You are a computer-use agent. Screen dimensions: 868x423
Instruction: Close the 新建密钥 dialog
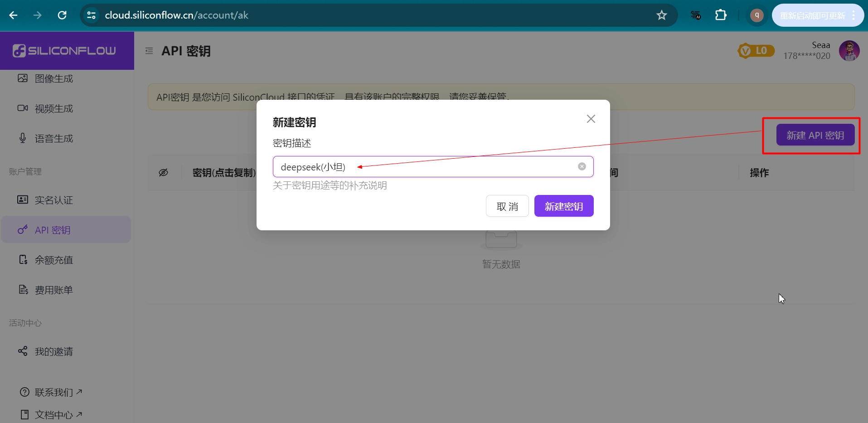(591, 119)
